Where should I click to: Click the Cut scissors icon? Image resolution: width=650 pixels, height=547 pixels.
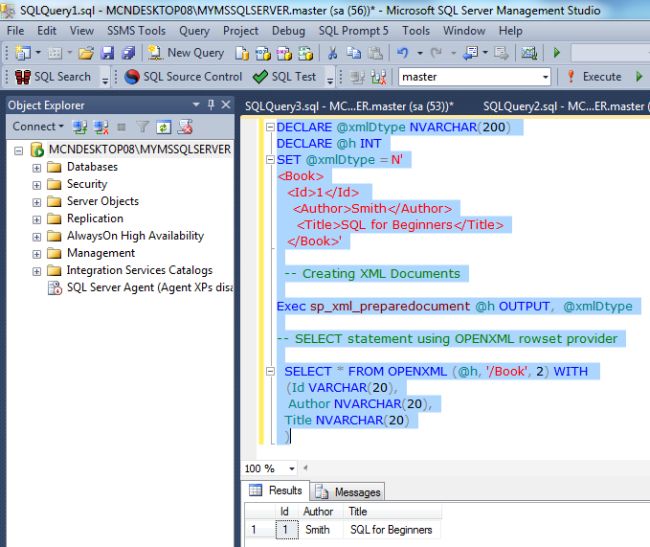pos(332,53)
